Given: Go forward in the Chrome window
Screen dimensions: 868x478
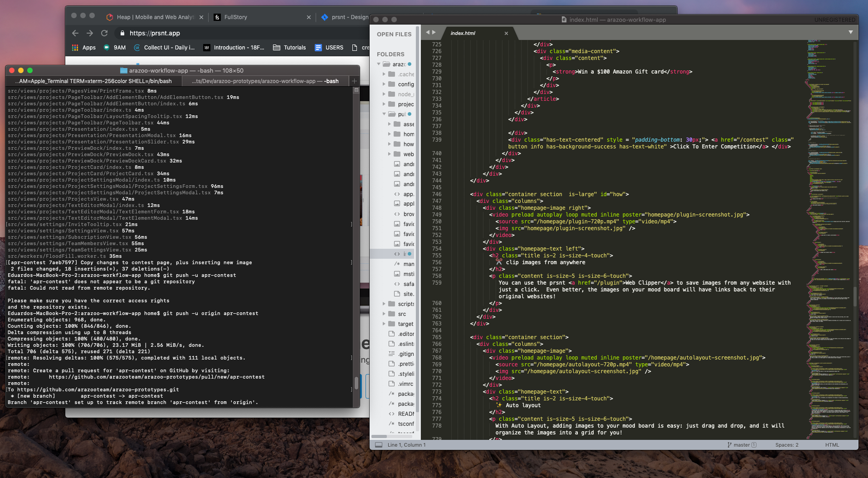Looking at the screenshot, I should pos(90,33).
